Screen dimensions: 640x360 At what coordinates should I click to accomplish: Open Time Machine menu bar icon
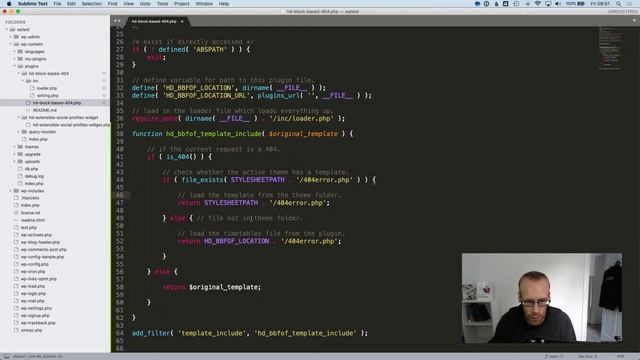(516, 4)
